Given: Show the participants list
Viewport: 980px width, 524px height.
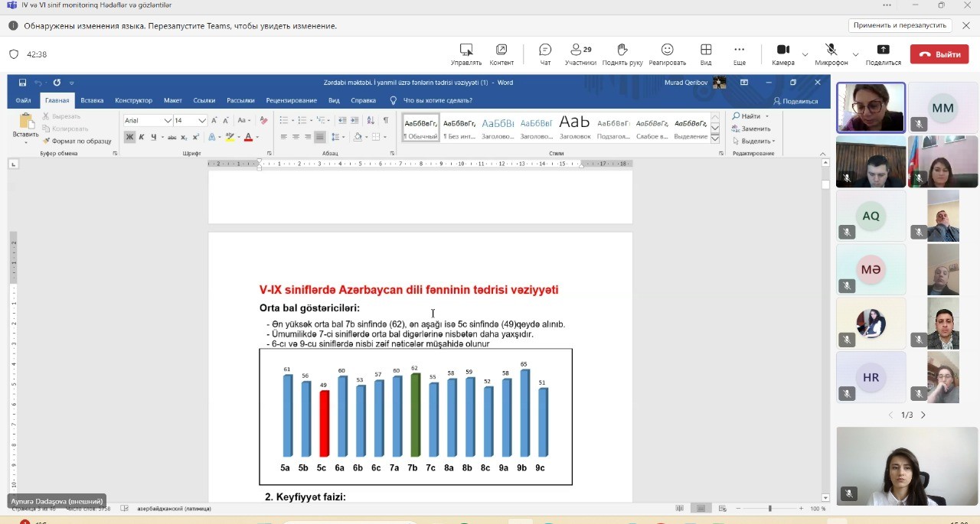Looking at the screenshot, I should point(580,50).
